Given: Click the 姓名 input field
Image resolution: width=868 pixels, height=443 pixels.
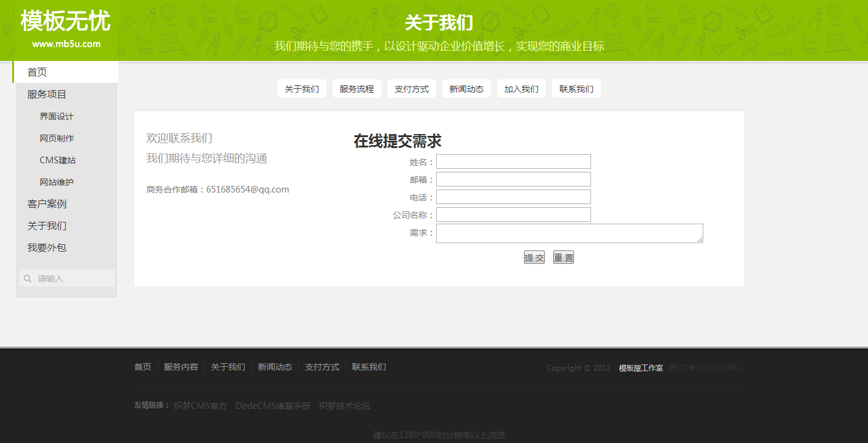Looking at the screenshot, I should pyautogui.click(x=513, y=161).
